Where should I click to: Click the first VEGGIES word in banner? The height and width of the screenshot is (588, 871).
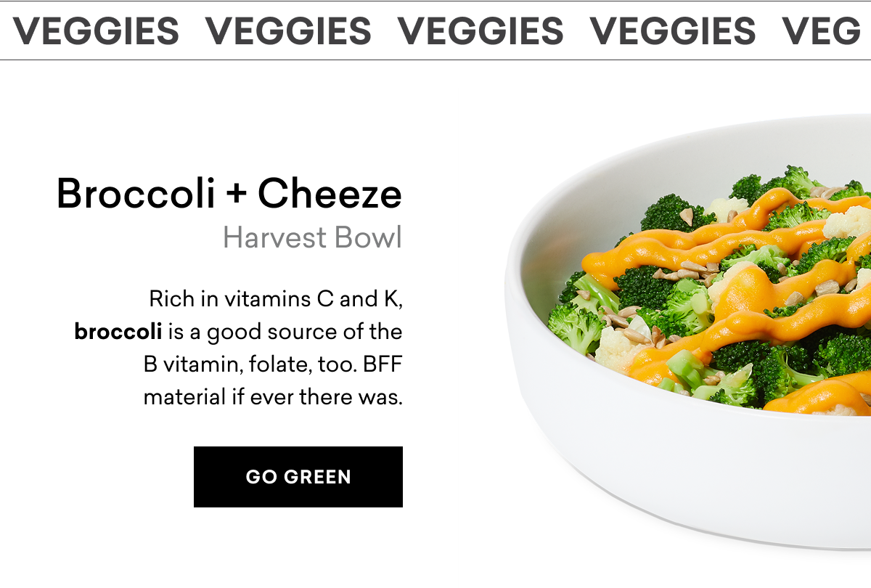97,31
